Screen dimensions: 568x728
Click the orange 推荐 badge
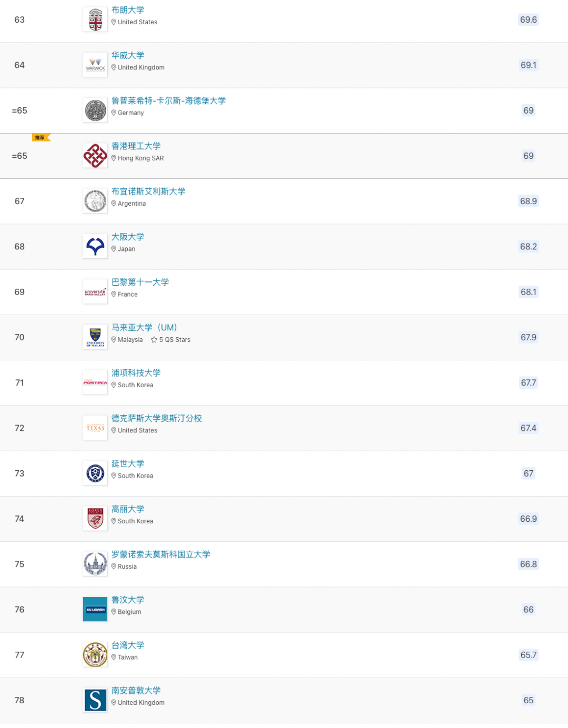[40, 137]
